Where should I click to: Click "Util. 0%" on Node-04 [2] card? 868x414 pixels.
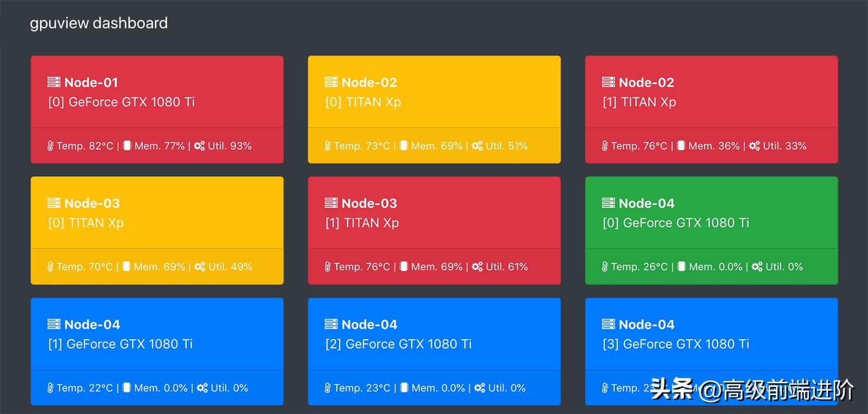click(x=507, y=388)
